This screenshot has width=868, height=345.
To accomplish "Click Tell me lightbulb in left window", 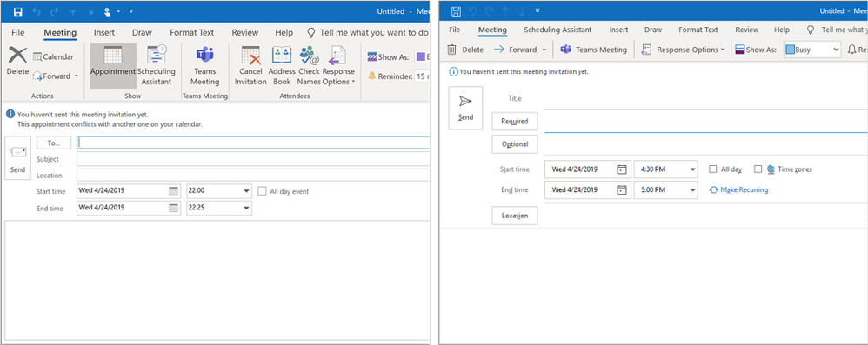I will [x=311, y=33].
